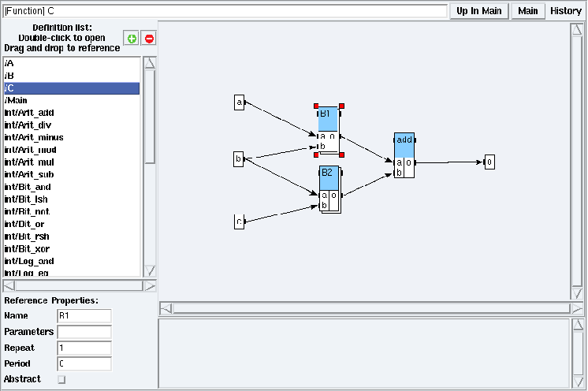Select int/Log_and in the list
The width and height of the screenshot is (588, 391).
72,261
